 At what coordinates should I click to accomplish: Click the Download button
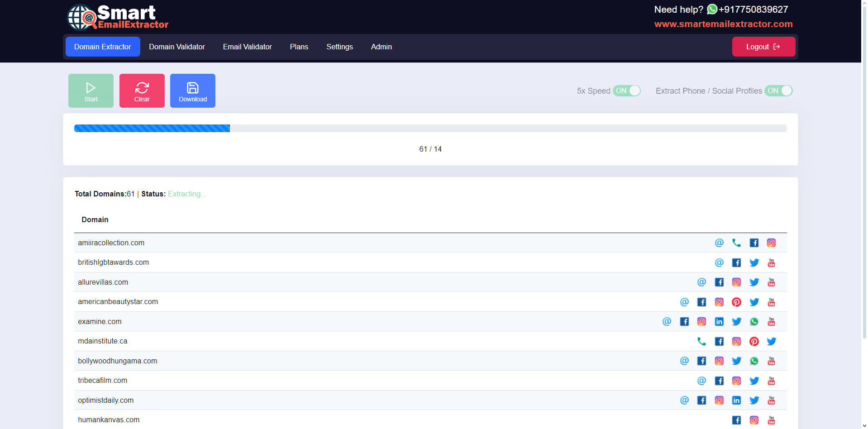193,91
